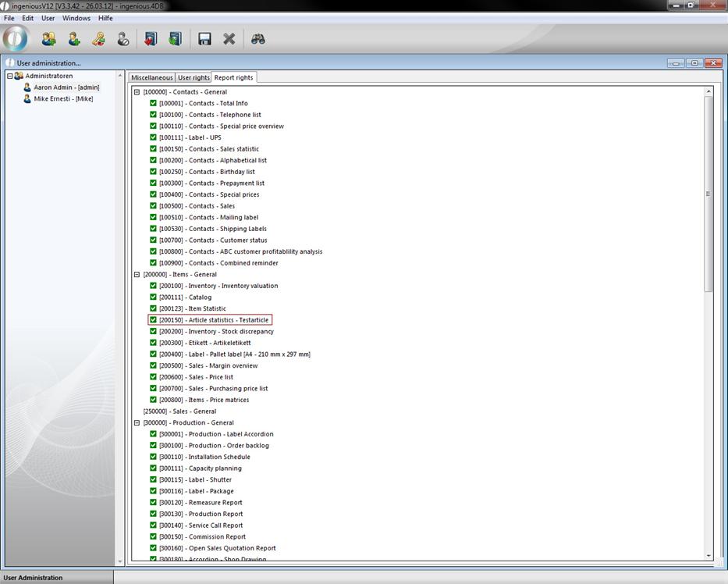Viewport: 728px width, 584px height.
Task: Collapse the Administratoren tree node
Action: pyautogui.click(x=10, y=76)
